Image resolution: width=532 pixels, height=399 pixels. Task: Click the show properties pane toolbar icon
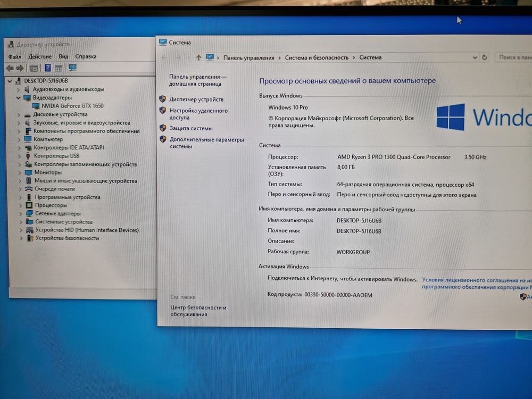[x=34, y=68]
